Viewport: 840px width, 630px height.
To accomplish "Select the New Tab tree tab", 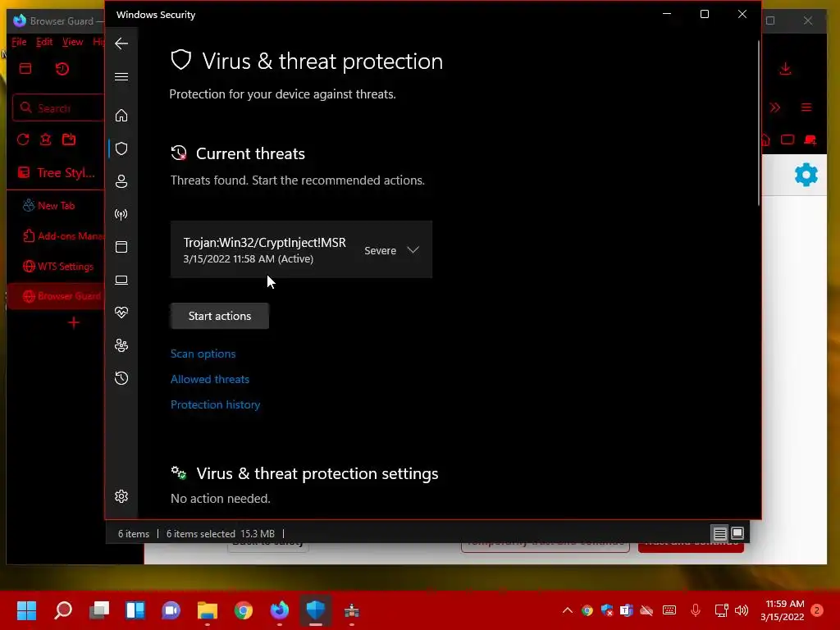I will [57, 206].
